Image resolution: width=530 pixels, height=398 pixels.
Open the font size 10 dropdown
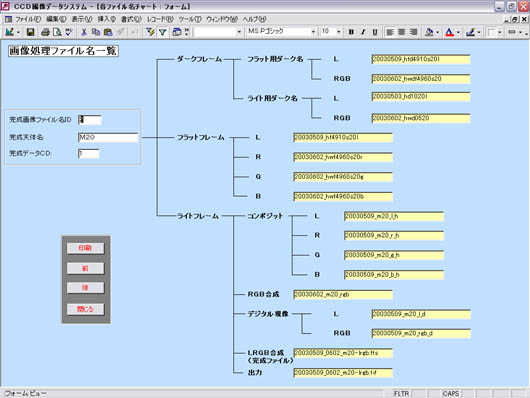[338, 32]
